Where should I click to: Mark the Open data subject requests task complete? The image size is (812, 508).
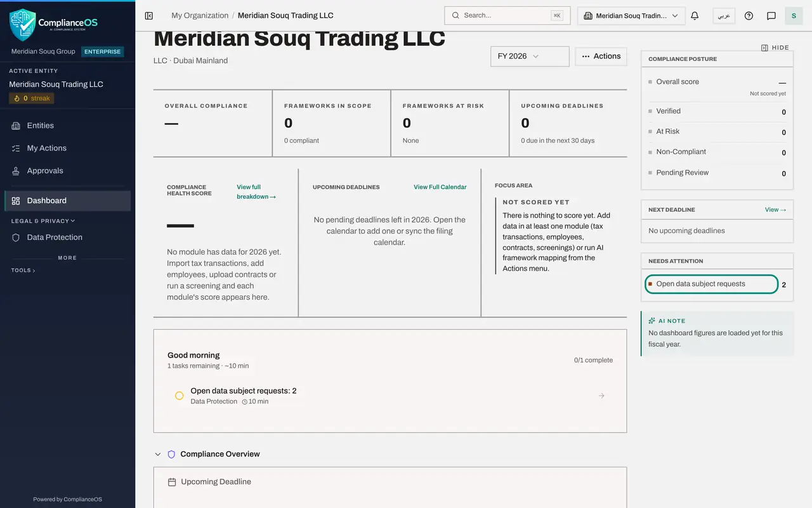pos(179,396)
